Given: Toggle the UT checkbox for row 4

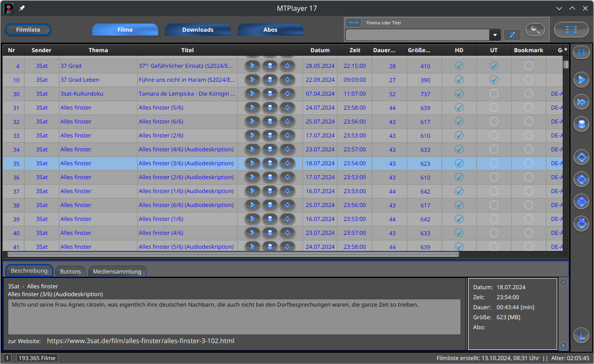Looking at the screenshot, I should pos(494,66).
